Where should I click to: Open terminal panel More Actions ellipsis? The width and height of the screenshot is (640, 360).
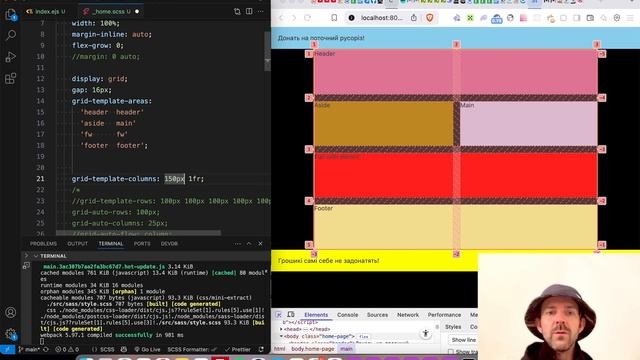238,244
